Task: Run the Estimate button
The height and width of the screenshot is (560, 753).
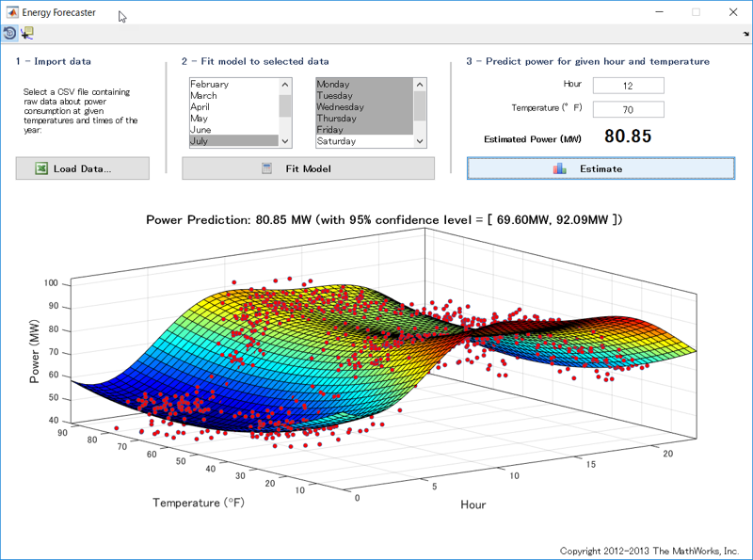Action: pos(601,168)
